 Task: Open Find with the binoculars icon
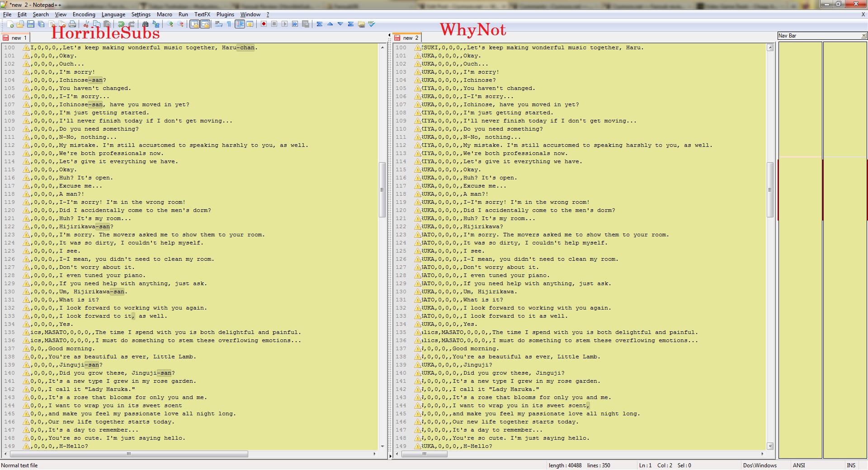click(x=146, y=24)
